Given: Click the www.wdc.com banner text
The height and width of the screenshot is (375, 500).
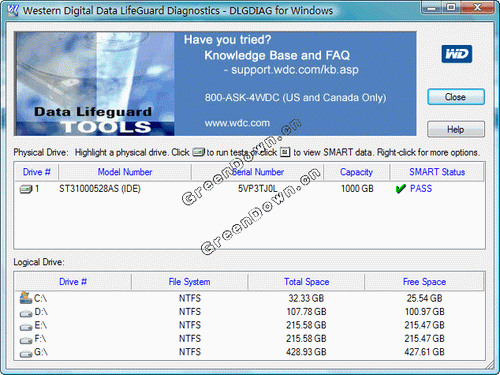Looking at the screenshot, I should pyautogui.click(x=237, y=123).
